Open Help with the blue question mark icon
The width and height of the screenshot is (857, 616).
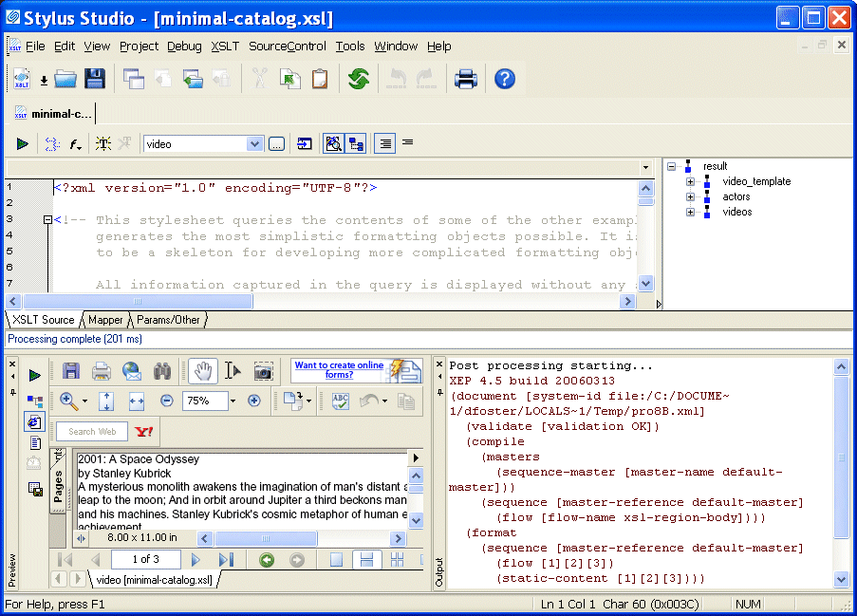[x=505, y=79]
